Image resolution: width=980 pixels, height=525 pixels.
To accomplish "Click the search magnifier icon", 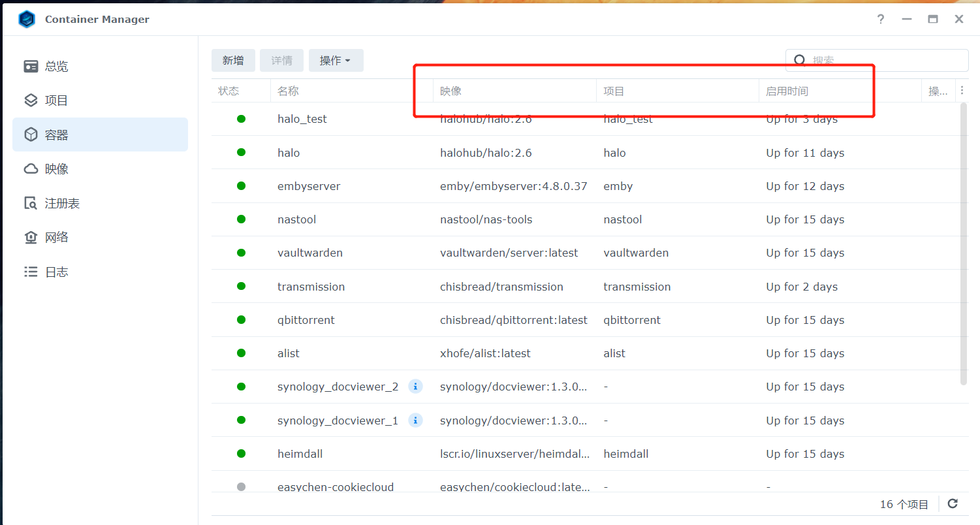I will (x=799, y=60).
